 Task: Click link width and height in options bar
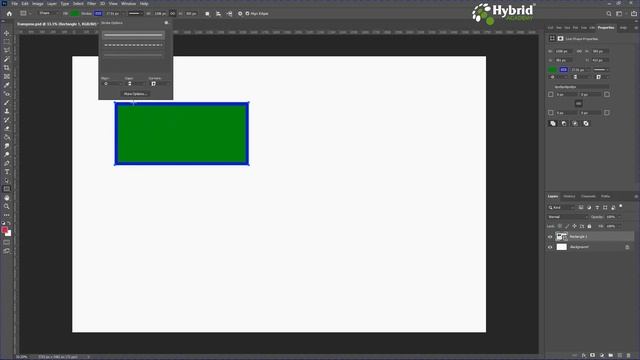tap(173, 13)
